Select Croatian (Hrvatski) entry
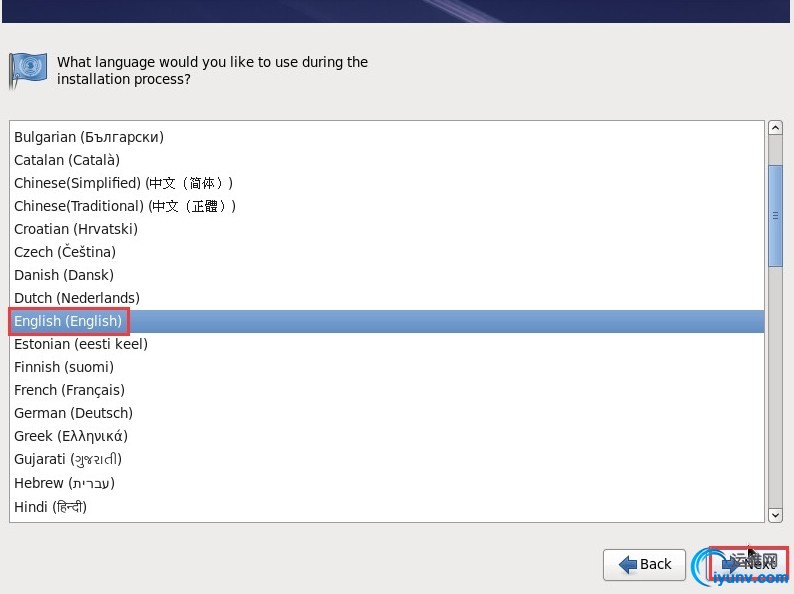The image size is (794, 594). coord(386,229)
